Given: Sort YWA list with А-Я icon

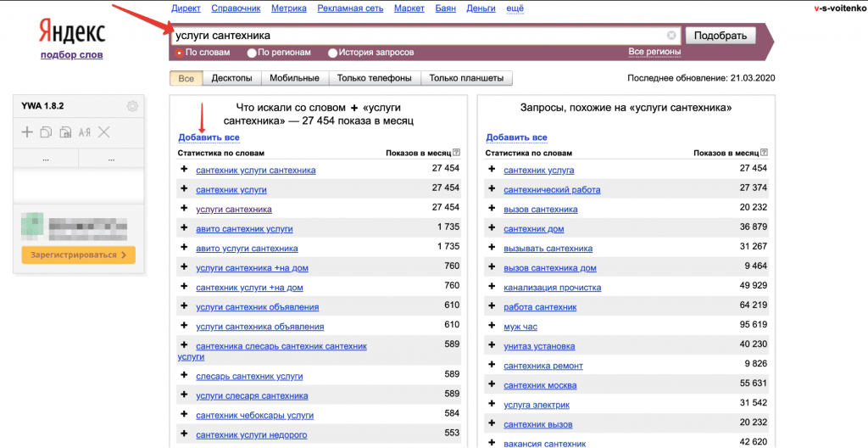Looking at the screenshot, I should pyautogui.click(x=84, y=132).
